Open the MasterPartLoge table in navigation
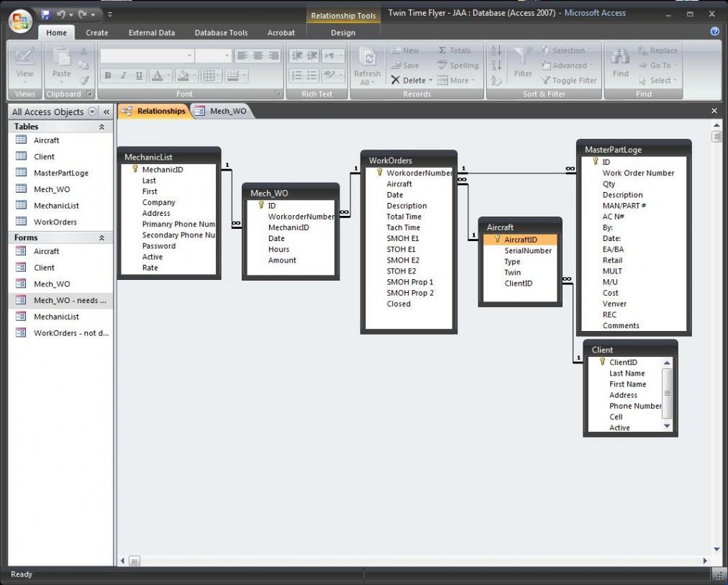The width and height of the screenshot is (728, 585). pyautogui.click(x=61, y=173)
